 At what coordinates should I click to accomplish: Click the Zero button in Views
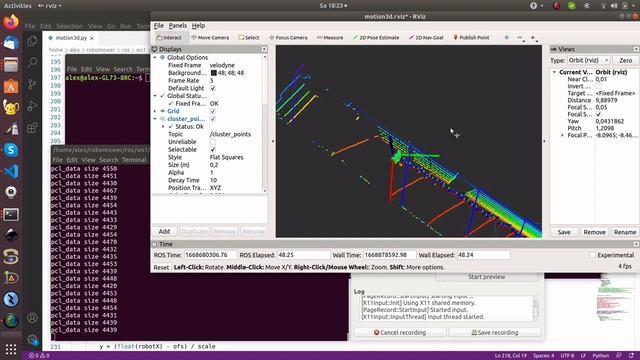point(625,60)
